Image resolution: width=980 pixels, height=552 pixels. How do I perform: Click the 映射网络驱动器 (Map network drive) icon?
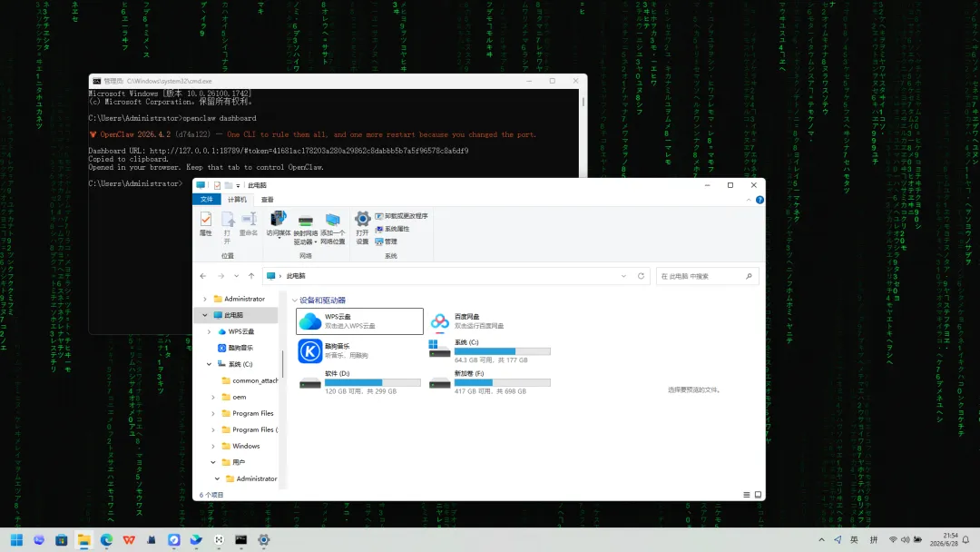[x=305, y=229]
